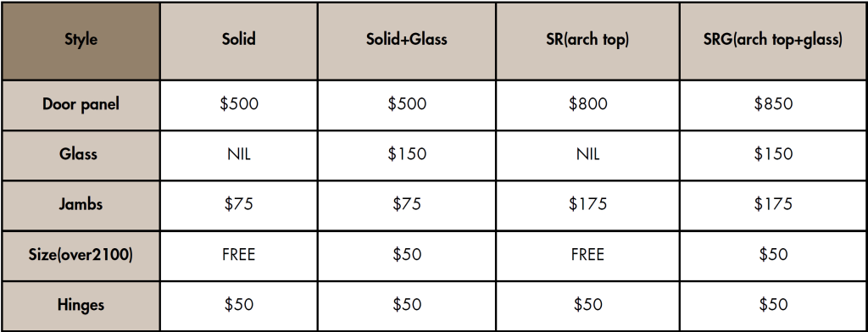Viewport: 868px width, 332px height.
Task: Click the $800 SR door panel price
Action: pos(587,104)
